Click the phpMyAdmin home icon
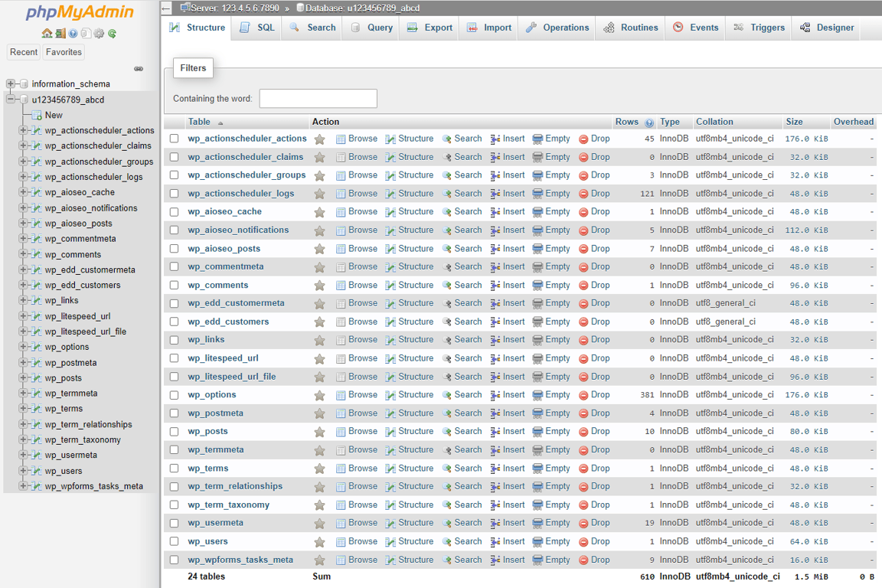882x588 pixels. click(47, 34)
